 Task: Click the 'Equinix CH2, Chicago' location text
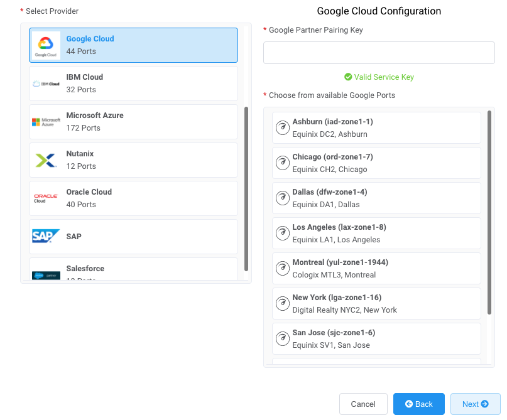point(330,170)
